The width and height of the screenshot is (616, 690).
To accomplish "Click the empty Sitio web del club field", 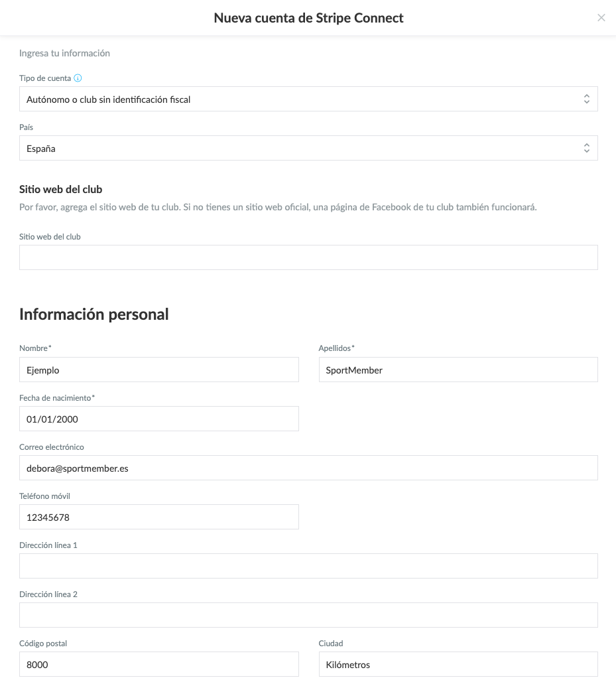I will pyautogui.click(x=308, y=257).
